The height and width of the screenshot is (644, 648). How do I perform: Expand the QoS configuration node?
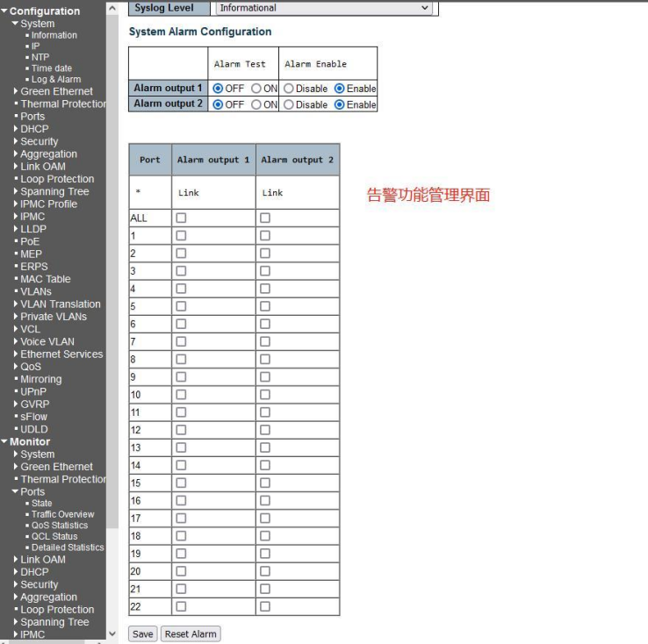(x=31, y=367)
